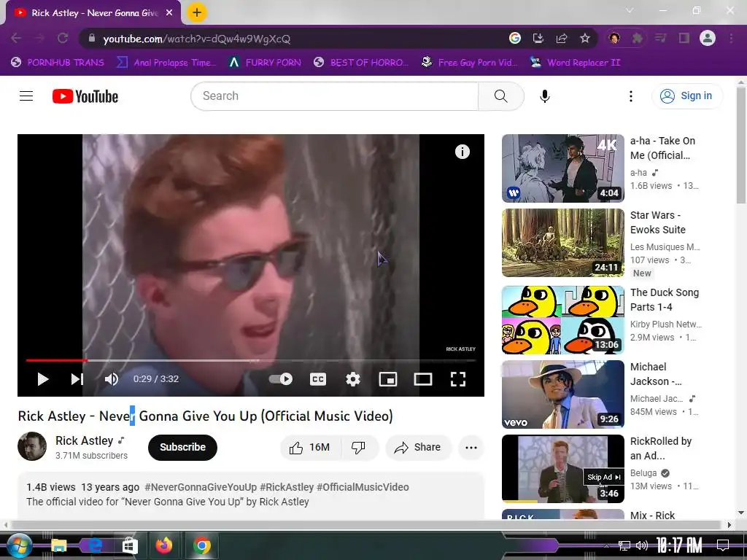Open Microsoft Store taskbar icon

[x=130, y=545]
